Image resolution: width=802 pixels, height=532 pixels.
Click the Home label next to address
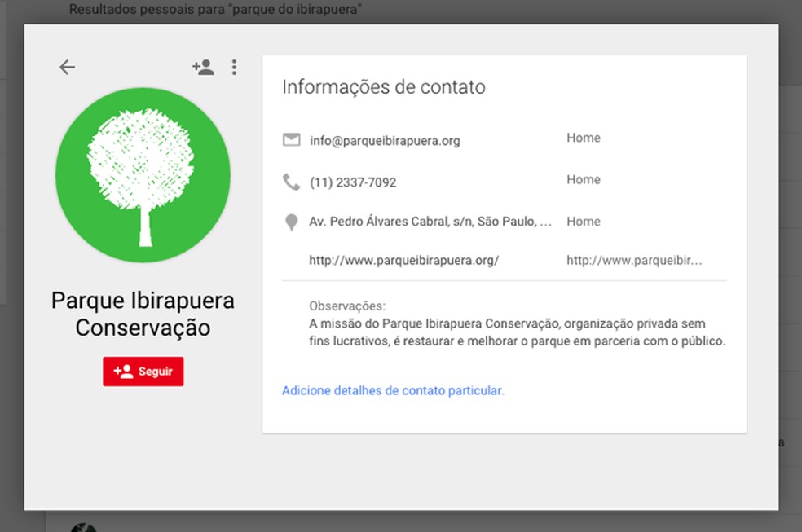tap(583, 221)
